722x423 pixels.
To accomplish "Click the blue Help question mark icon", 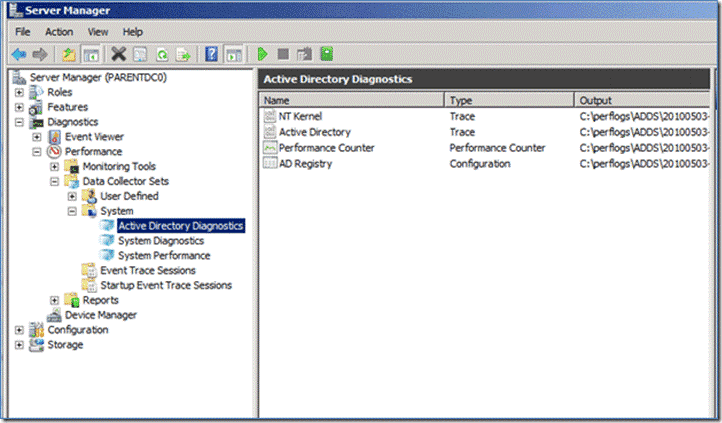I will (x=212, y=54).
